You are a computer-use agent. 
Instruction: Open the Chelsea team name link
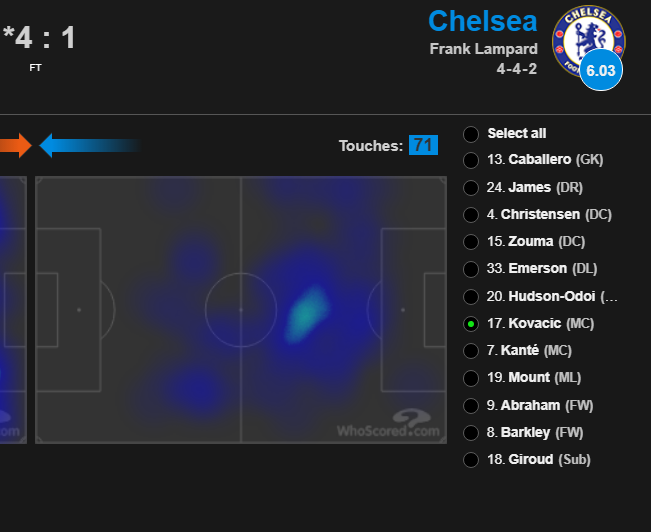coord(483,21)
